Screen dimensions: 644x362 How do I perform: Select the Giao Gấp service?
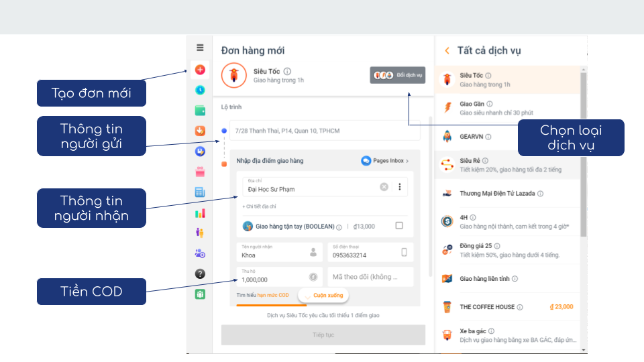pos(508,108)
